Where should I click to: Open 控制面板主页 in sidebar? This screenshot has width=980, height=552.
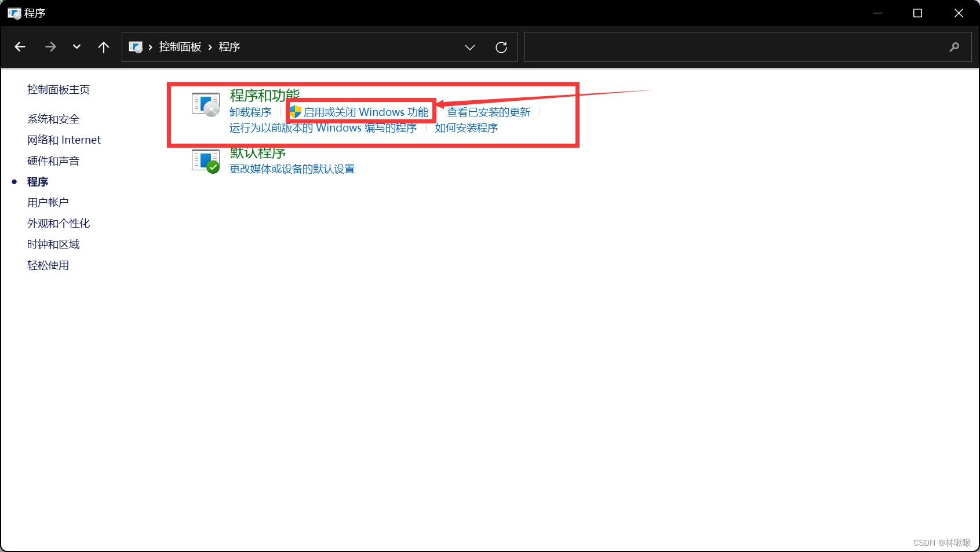pyautogui.click(x=59, y=90)
